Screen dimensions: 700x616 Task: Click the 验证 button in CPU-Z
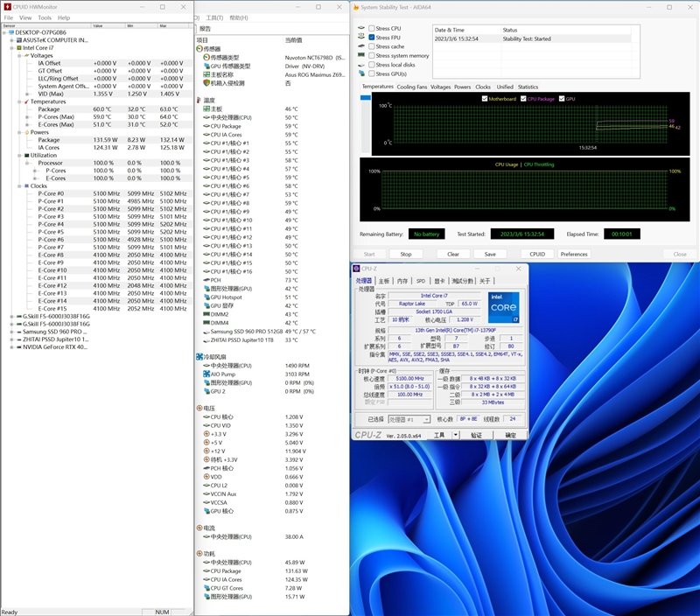(x=476, y=435)
